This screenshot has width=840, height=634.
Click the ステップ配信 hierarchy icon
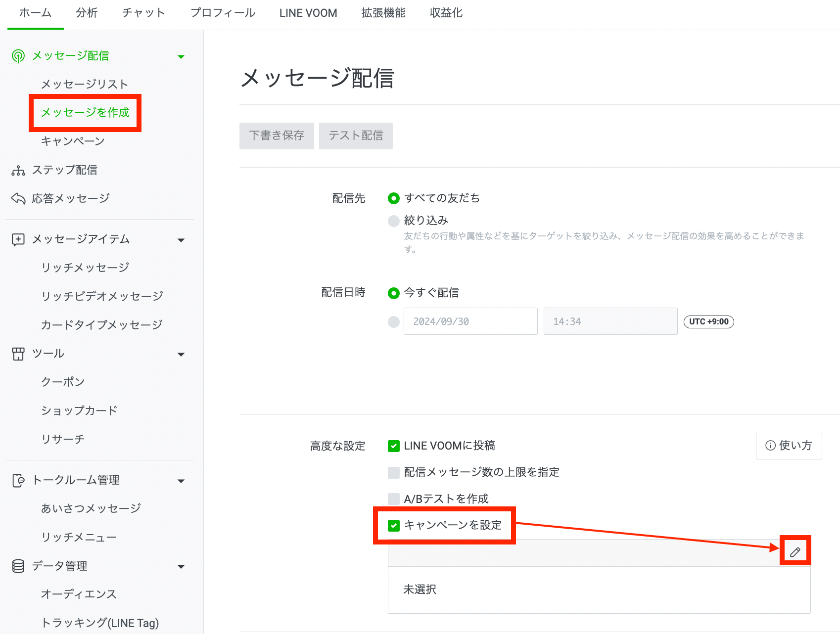pyautogui.click(x=18, y=171)
